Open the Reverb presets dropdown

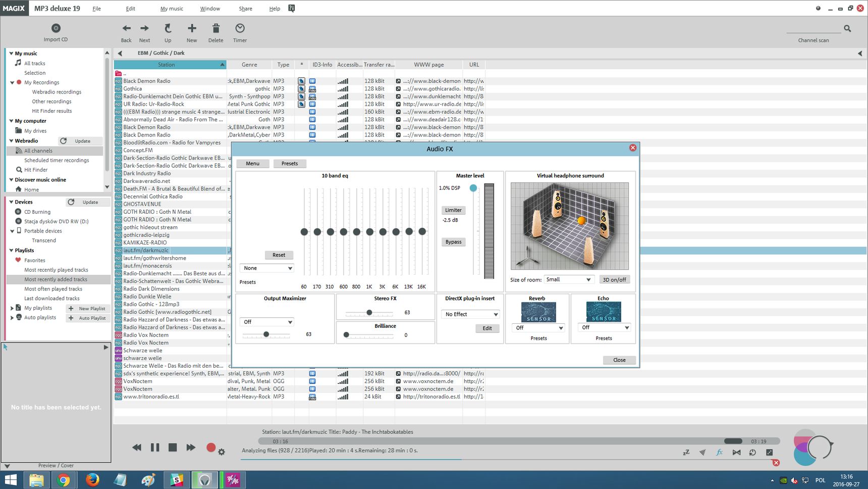tap(538, 328)
